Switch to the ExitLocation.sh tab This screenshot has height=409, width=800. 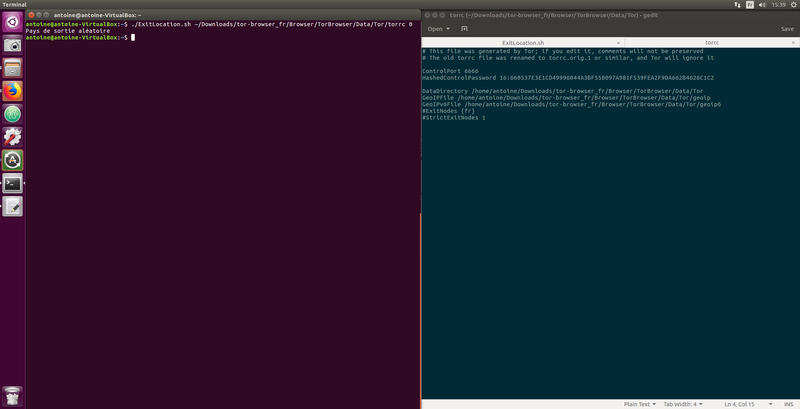pyautogui.click(x=522, y=44)
